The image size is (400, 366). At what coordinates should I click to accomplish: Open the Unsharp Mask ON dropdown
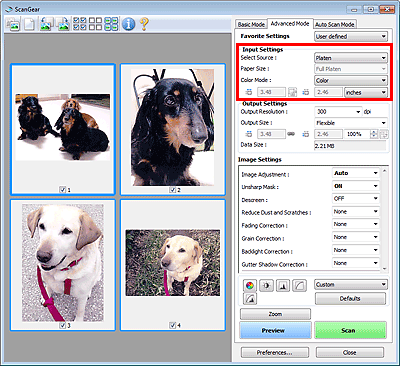(x=356, y=186)
